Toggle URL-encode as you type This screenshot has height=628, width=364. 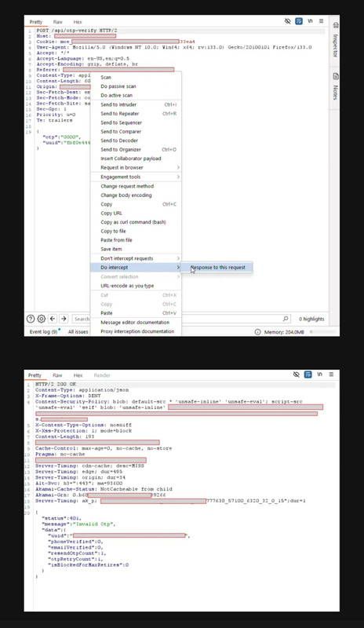pos(136,286)
